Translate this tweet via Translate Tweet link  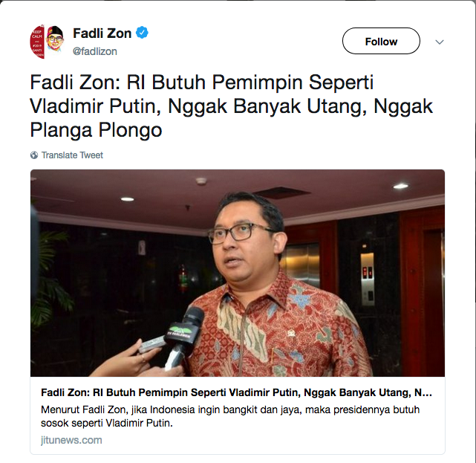pyautogui.click(x=72, y=155)
